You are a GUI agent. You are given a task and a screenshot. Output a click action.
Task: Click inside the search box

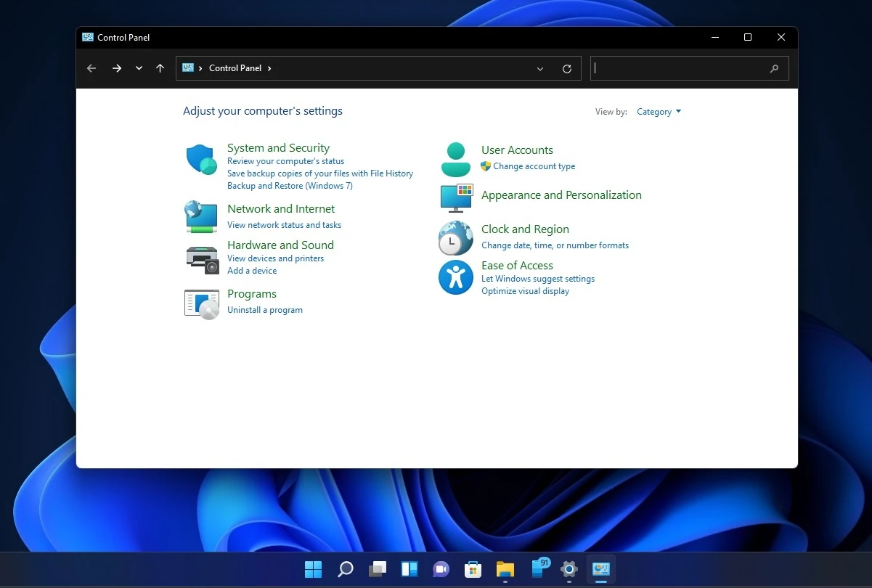point(682,68)
